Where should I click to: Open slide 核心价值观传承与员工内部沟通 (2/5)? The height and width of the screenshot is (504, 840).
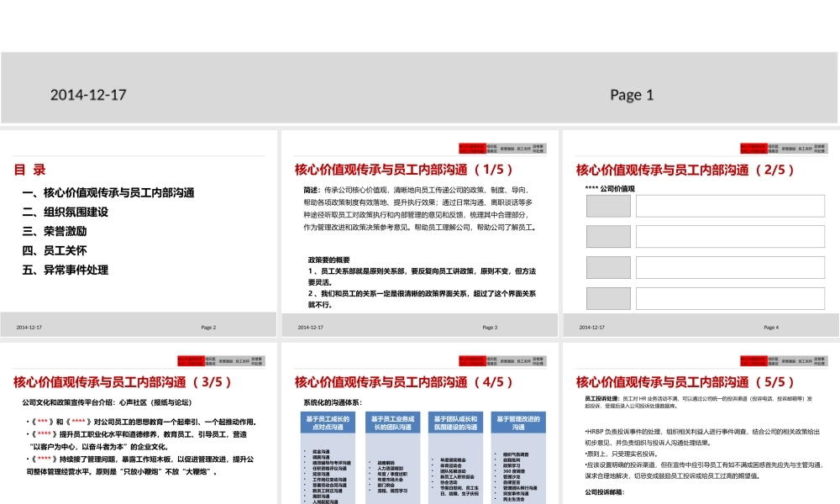coord(701,234)
